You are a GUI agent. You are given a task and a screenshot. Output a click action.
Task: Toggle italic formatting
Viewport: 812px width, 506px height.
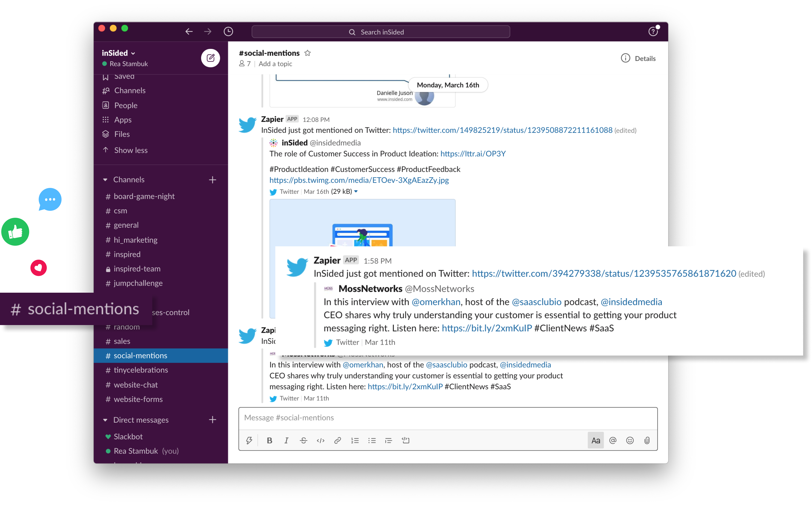coord(287,440)
